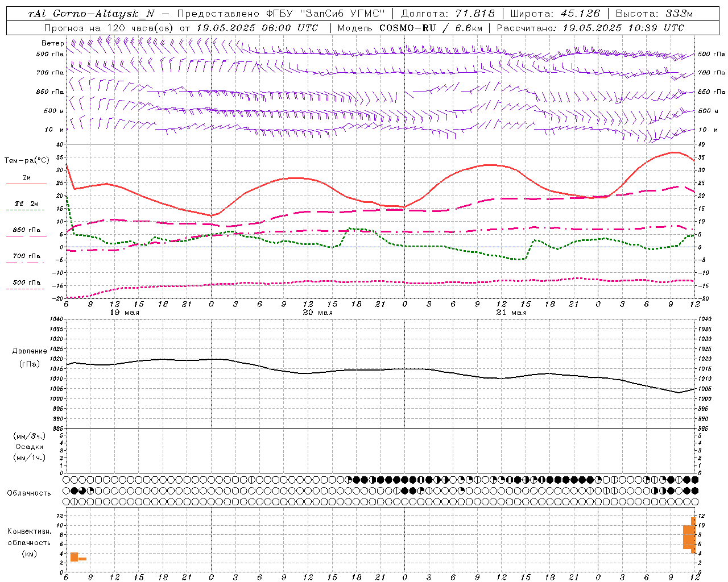Click the 'Давление' pressure label

(30, 351)
